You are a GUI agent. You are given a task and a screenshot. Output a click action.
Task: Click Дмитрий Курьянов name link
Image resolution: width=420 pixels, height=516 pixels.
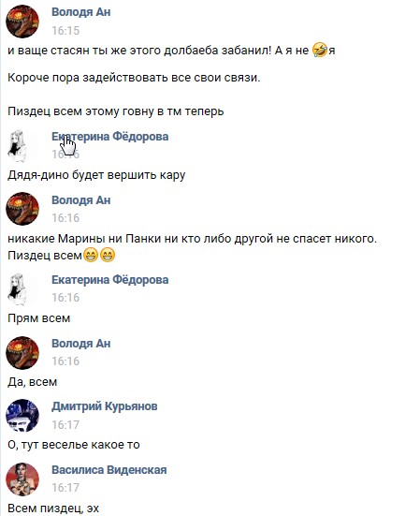pyautogui.click(x=104, y=406)
